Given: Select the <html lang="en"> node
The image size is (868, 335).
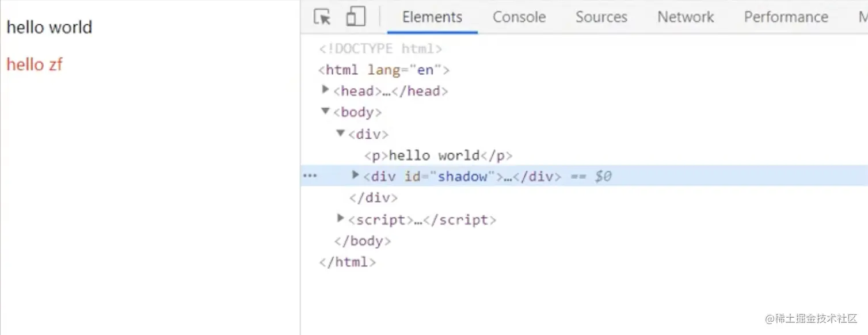Looking at the screenshot, I should 384,70.
